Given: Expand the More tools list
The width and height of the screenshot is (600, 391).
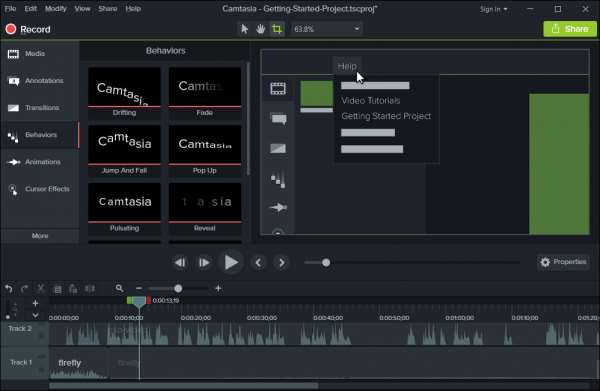Looking at the screenshot, I should pyautogui.click(x=40, y=236).
